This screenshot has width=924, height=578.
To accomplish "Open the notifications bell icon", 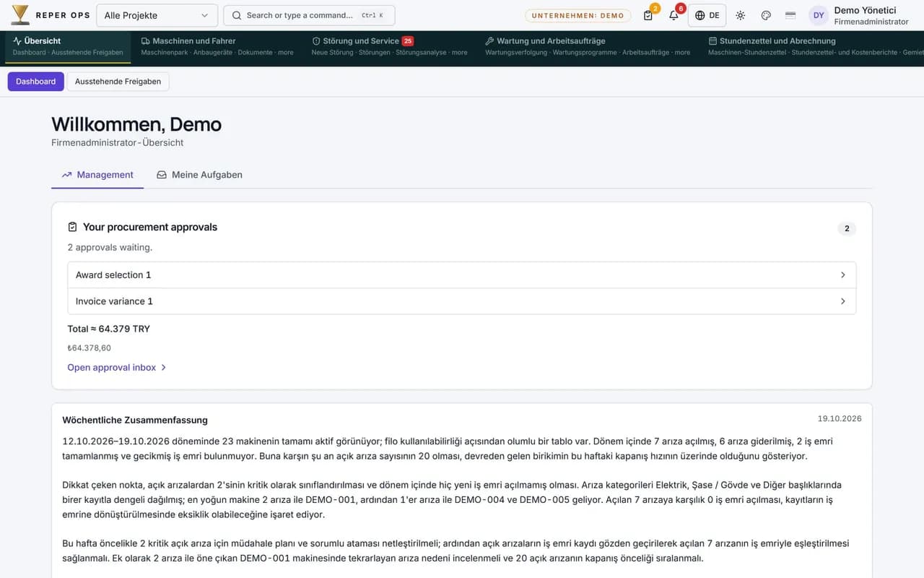I will pyautogui.click(x=674, y=15).
